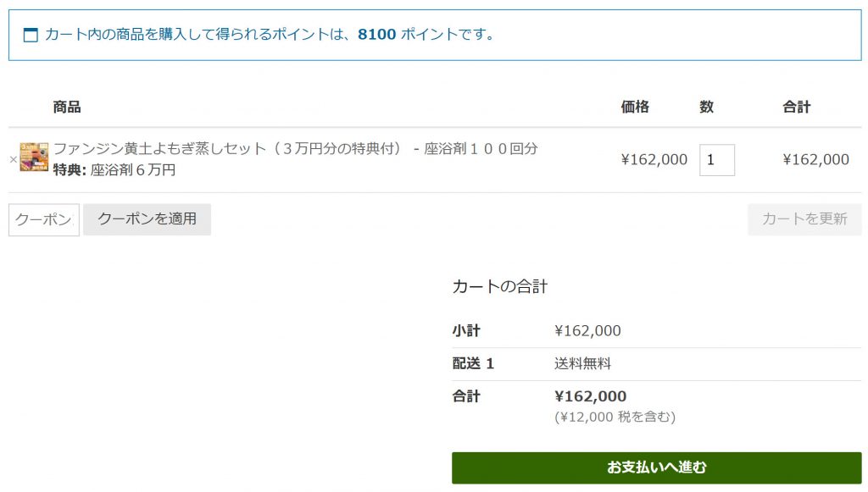Click the 合計 column header in table

pos(797,107)
